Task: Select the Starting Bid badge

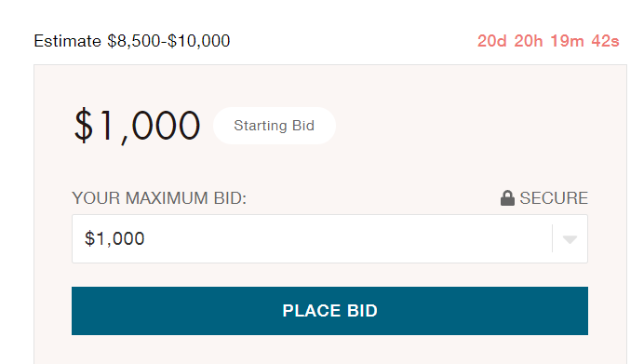Action: pyautogui.click(x=275, y=126)
